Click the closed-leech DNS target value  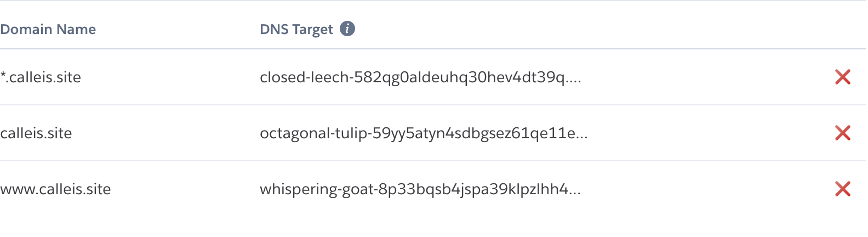point(420,77)
